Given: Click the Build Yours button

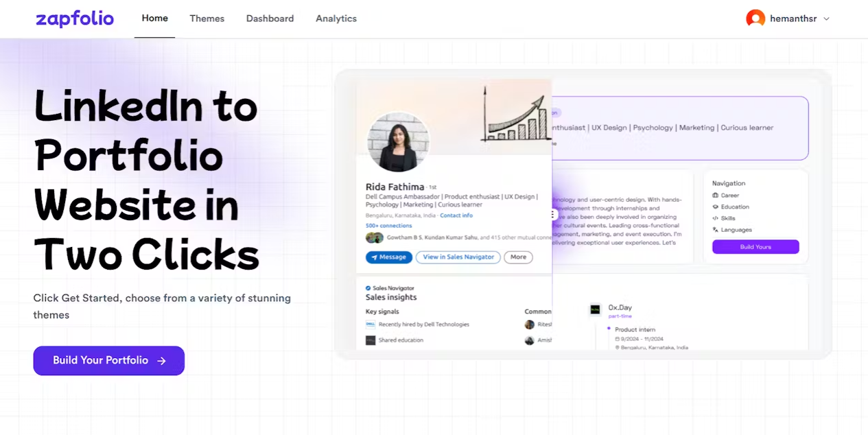Looking at the screenshot, I should (x=755, y=247).
